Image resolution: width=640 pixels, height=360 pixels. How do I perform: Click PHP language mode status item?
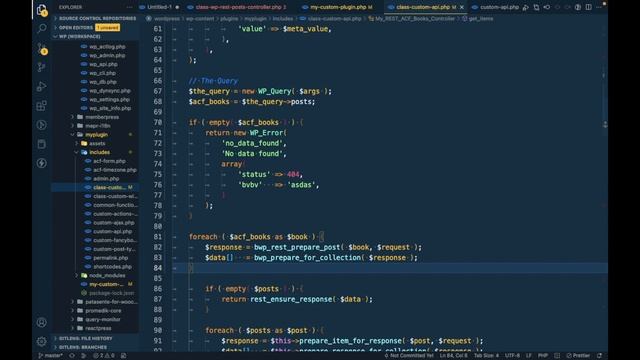[542, 356]
